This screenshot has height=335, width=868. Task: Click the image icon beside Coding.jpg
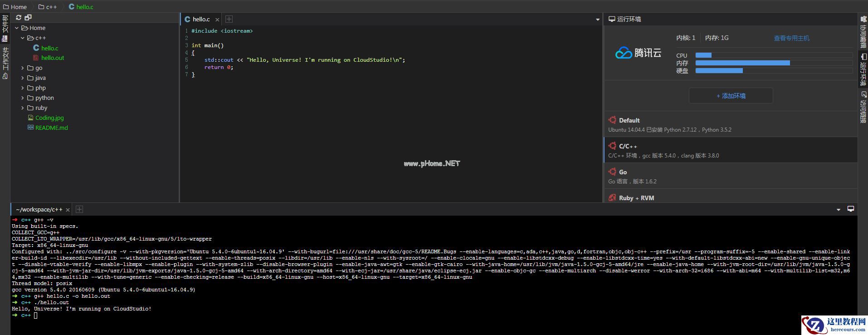tap(31, 118)
